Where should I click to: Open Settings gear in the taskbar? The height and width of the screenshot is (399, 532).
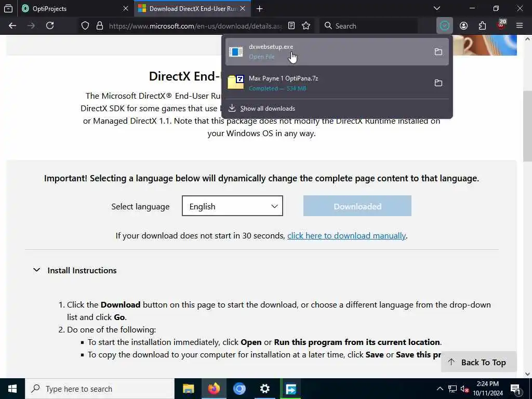coord(264,389)
